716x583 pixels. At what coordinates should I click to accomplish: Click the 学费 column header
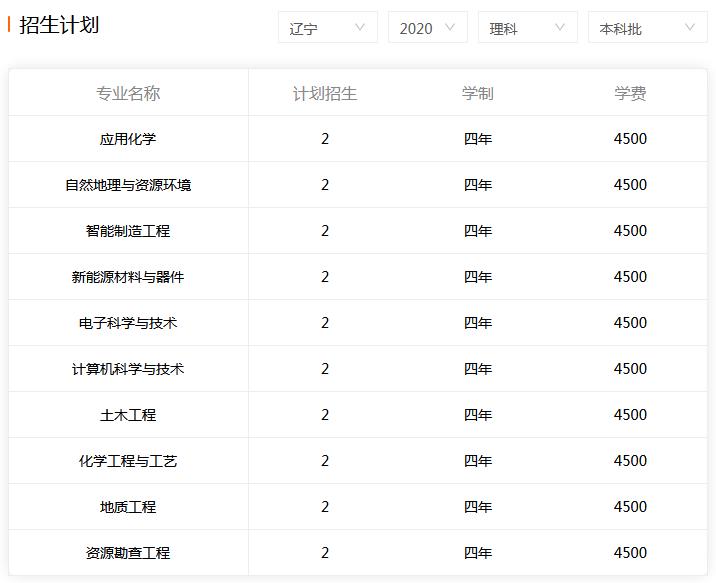(630, 93)
